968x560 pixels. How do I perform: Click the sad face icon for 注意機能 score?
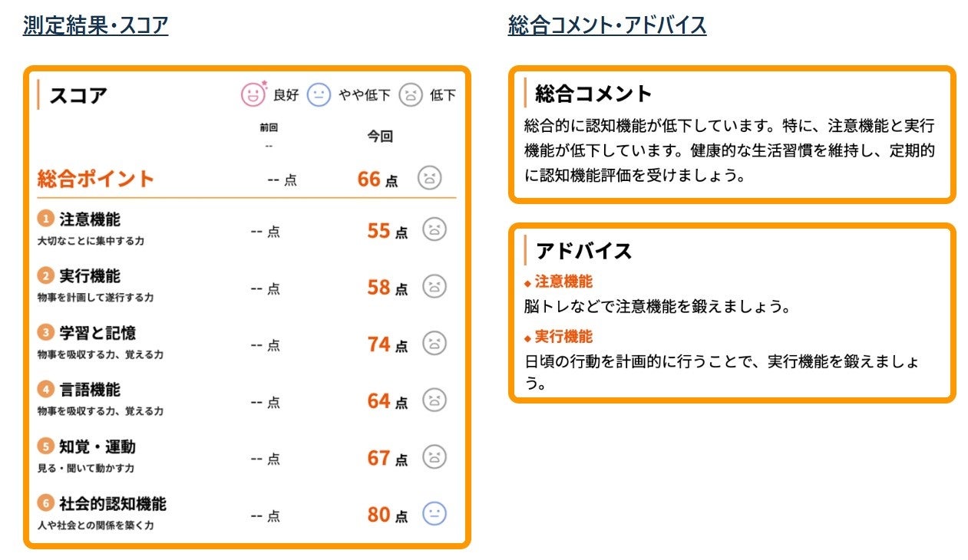coord(434,229)
